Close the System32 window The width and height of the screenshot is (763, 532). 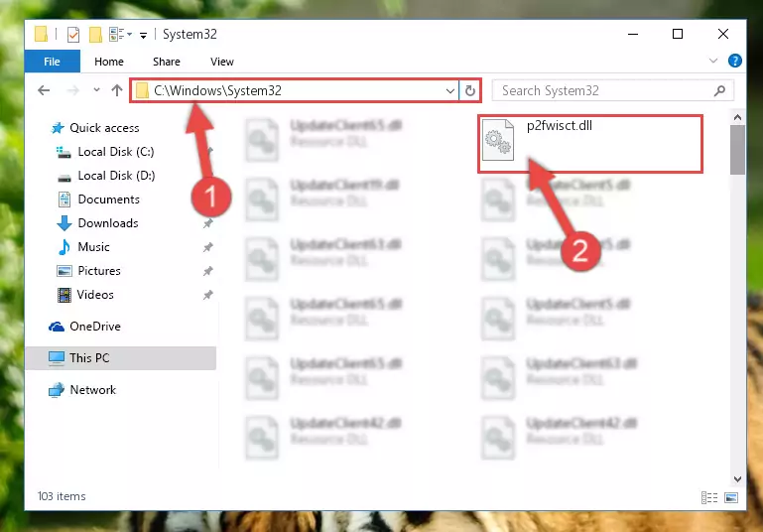coord(723,34)
